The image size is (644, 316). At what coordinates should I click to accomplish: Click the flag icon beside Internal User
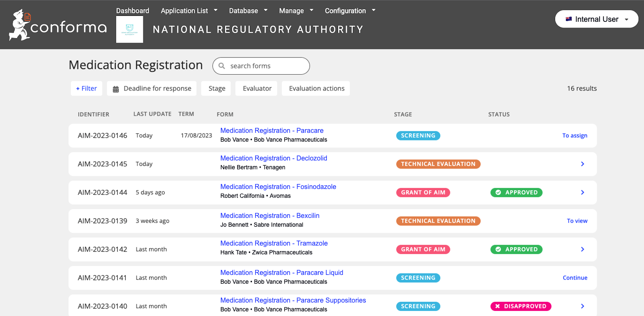pos(569,19)
